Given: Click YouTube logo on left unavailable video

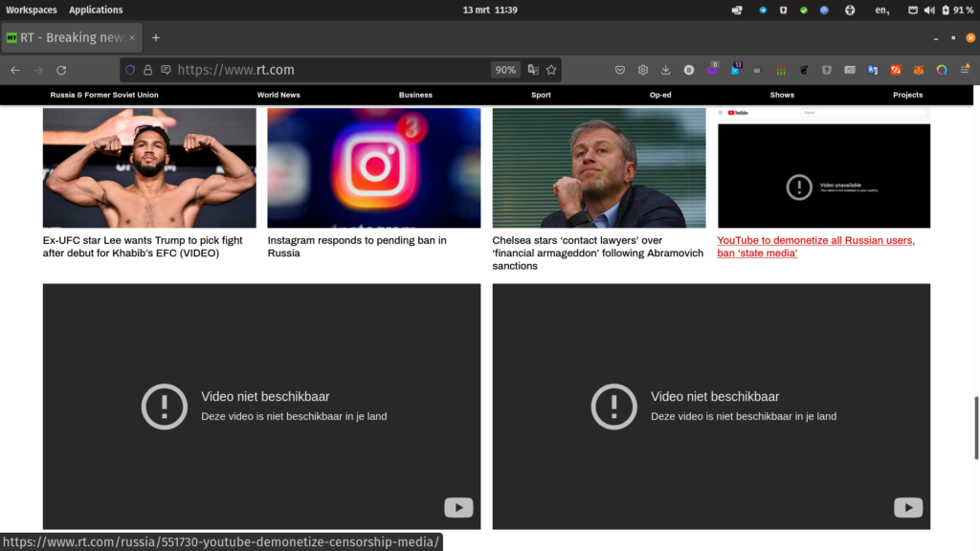Looking at the screenshot, I should point(458,507).
